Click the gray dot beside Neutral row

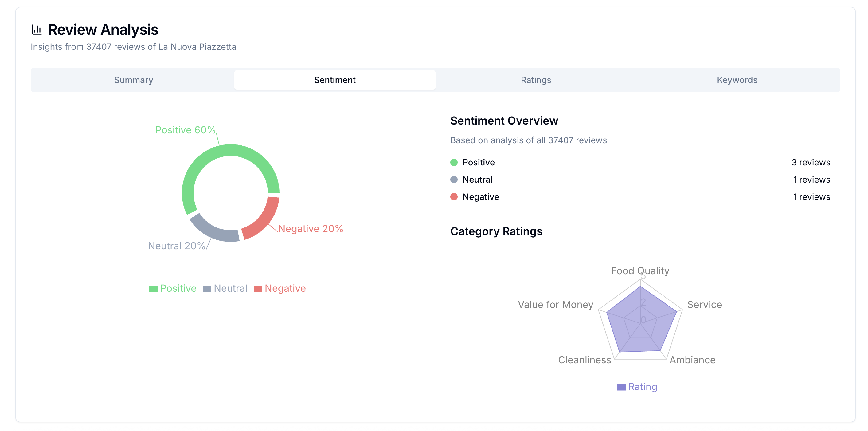[454, 180]
